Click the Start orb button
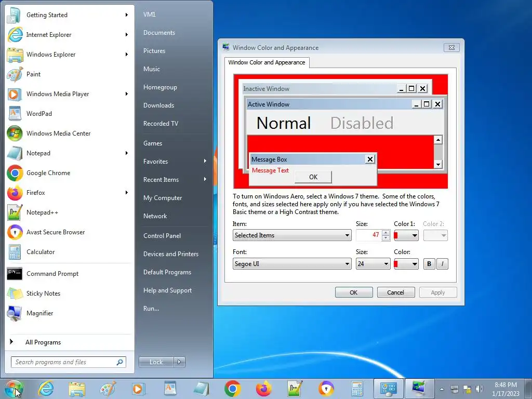 tap(14, 389)
